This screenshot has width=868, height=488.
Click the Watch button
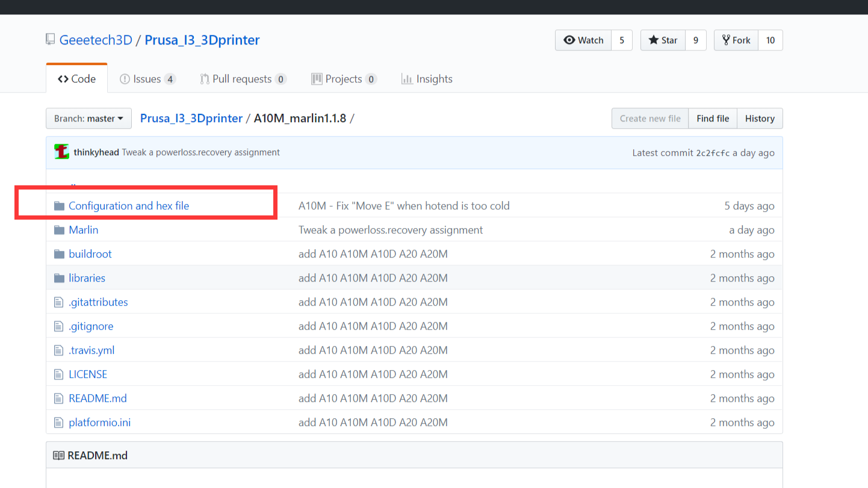point(583,40)
